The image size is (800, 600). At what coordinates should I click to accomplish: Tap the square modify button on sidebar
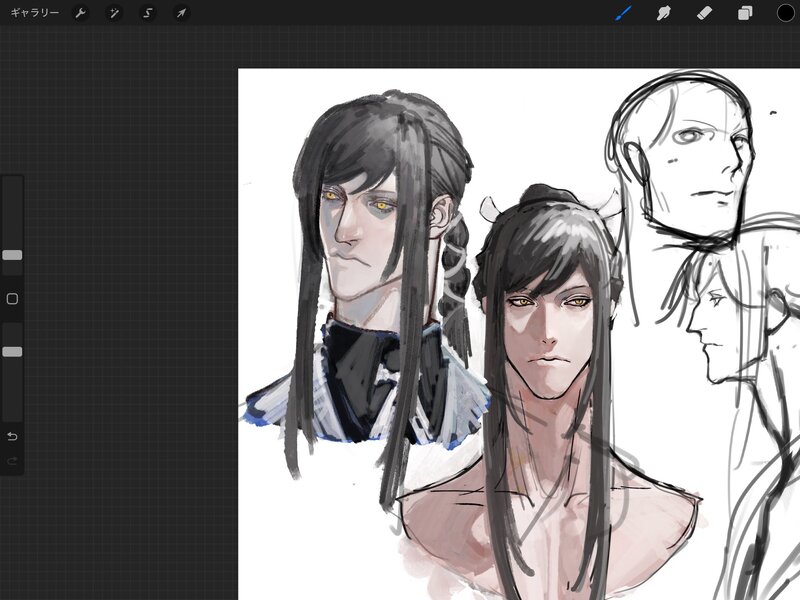pyautogui.click(x=12, y=299)
